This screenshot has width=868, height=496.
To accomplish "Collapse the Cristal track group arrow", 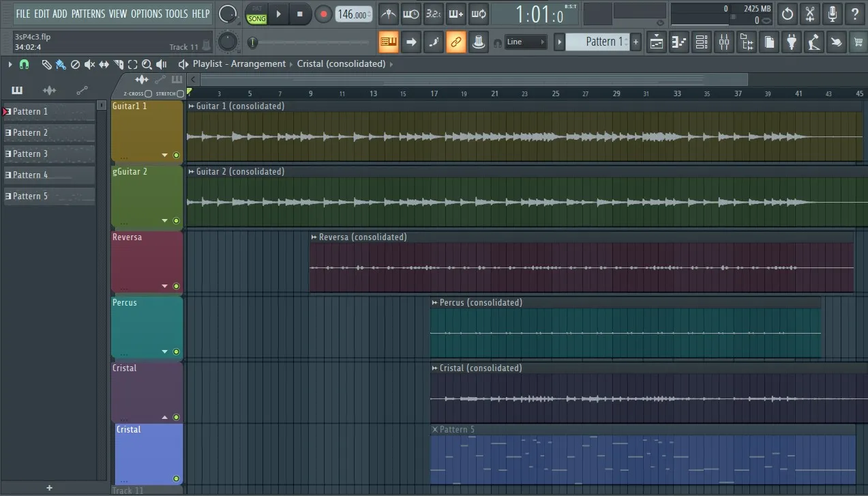I will (x=164, y=417).
